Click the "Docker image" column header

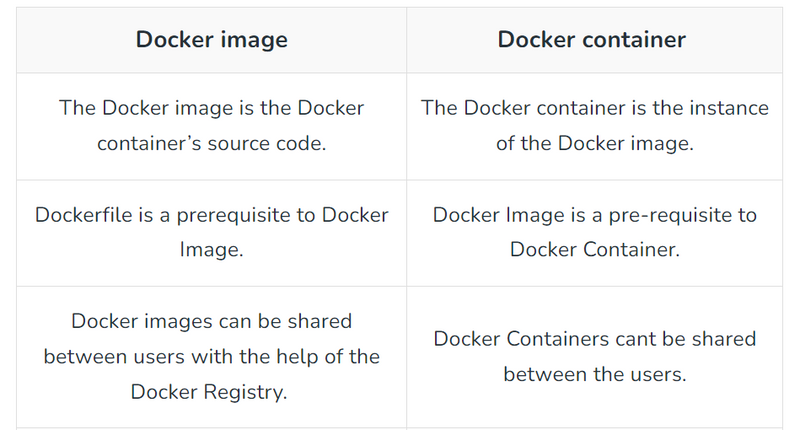211,40
